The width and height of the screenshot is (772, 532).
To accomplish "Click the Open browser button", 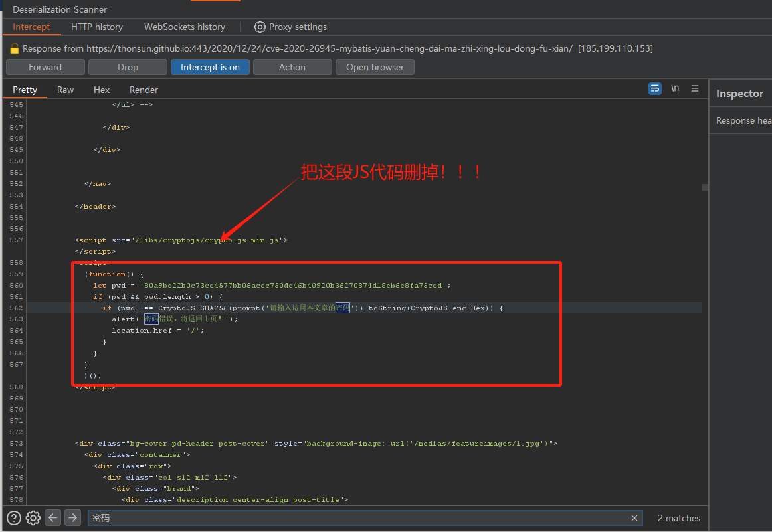I will 375,67.
